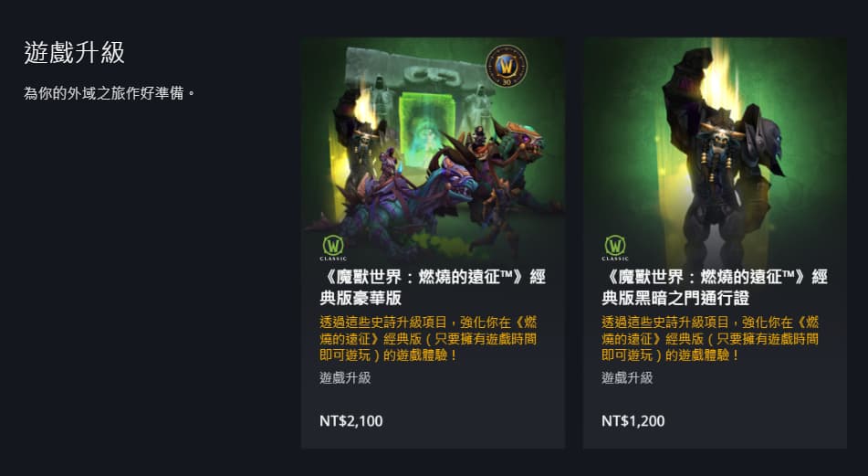Select the NT$2,100 price
This screenshot has height=476, width=868.
click(351, 420)
